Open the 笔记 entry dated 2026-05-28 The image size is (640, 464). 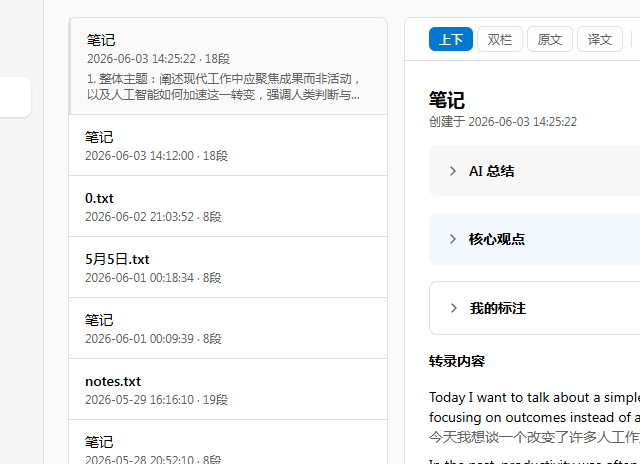click(228, 442)
